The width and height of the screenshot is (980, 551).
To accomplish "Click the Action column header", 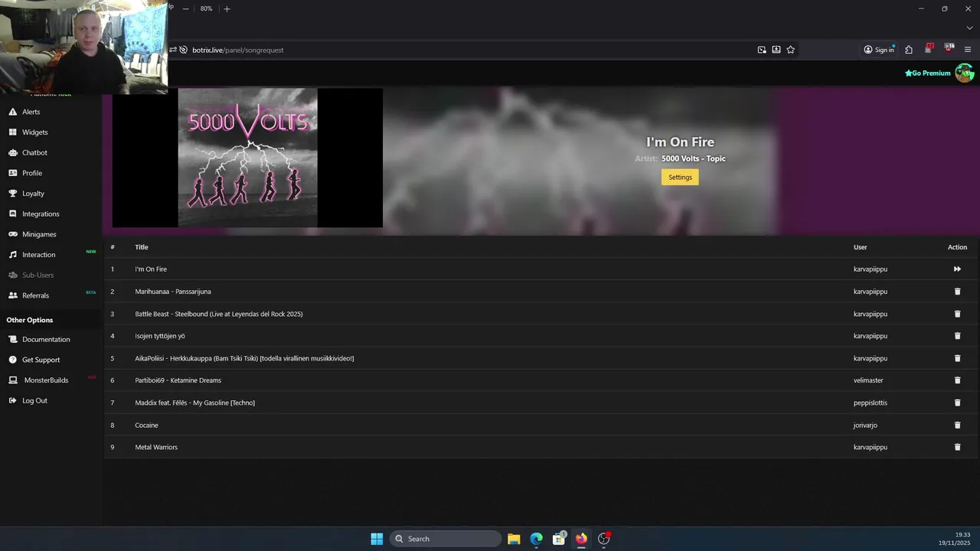I will [x=957, y=247].
